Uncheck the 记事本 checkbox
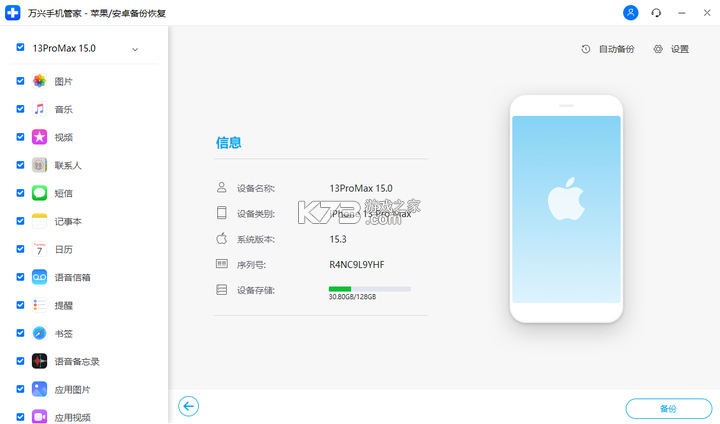This screenshot has height=424, width=720. 20,221
